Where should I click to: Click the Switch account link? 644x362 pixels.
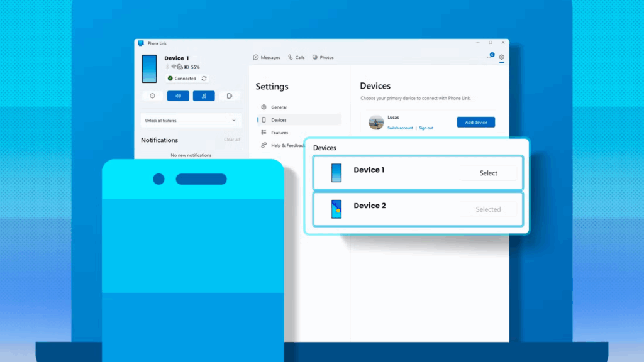coord(400,128)
